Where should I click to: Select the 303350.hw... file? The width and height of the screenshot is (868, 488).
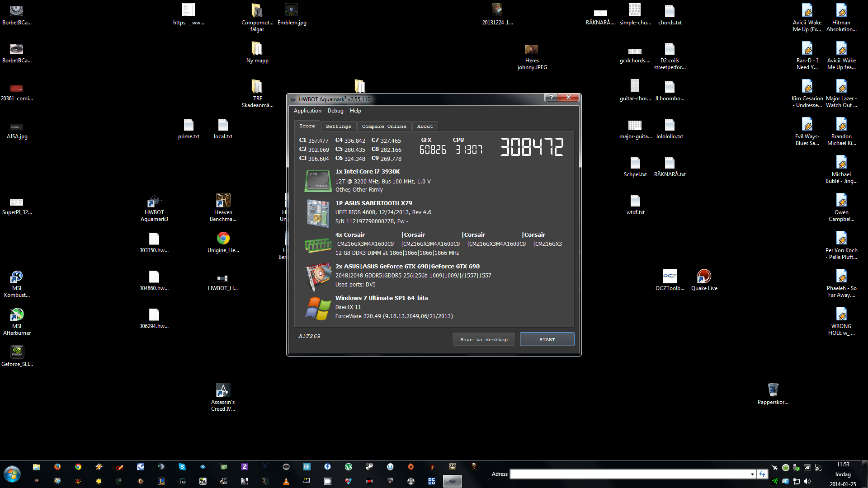pos(154,242)
